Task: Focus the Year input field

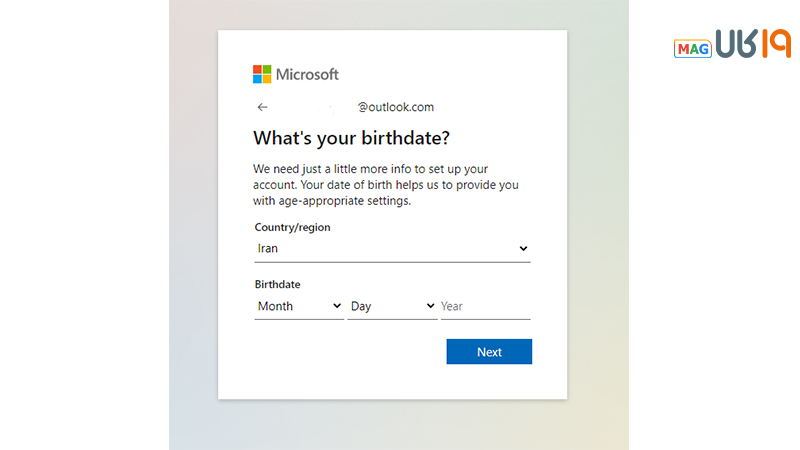Action: [485, 306]
